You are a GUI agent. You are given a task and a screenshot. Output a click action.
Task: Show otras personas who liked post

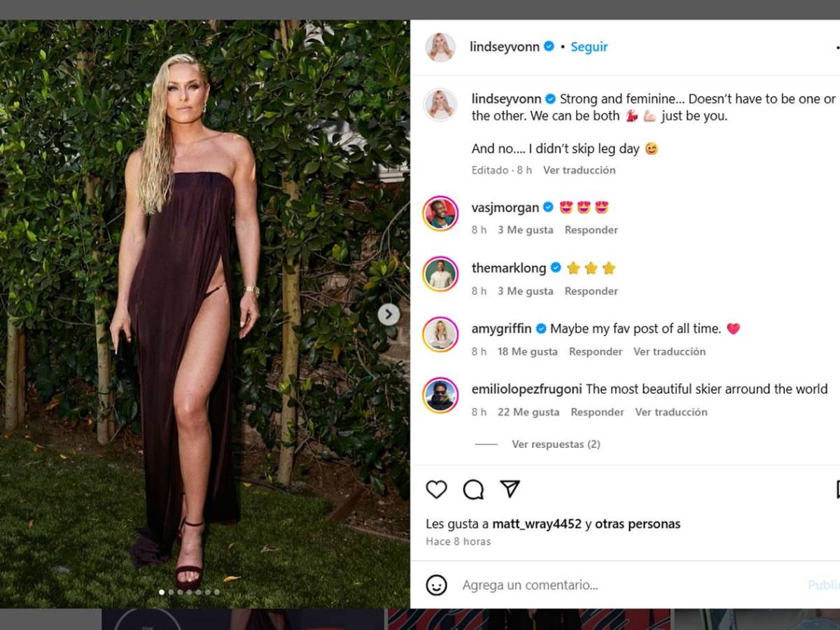tap(638, 524)
